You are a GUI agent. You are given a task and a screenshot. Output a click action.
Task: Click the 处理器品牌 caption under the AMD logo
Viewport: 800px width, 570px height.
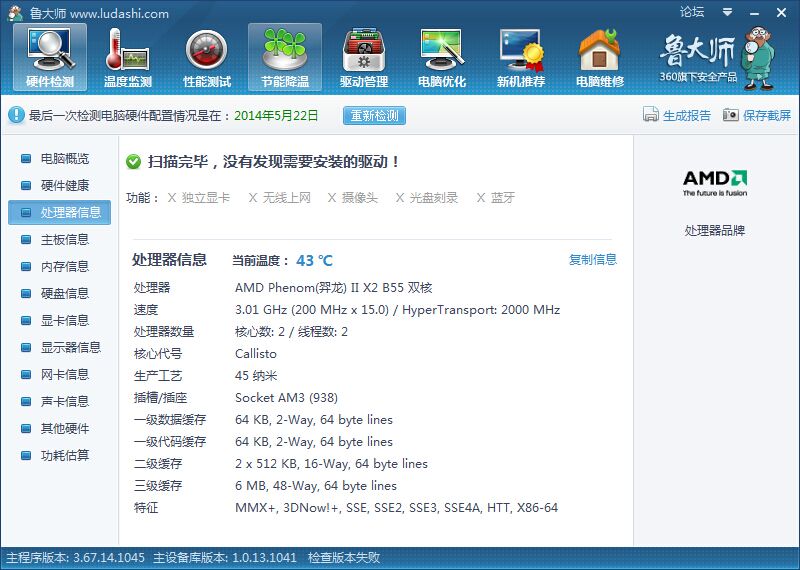point(715,231)
